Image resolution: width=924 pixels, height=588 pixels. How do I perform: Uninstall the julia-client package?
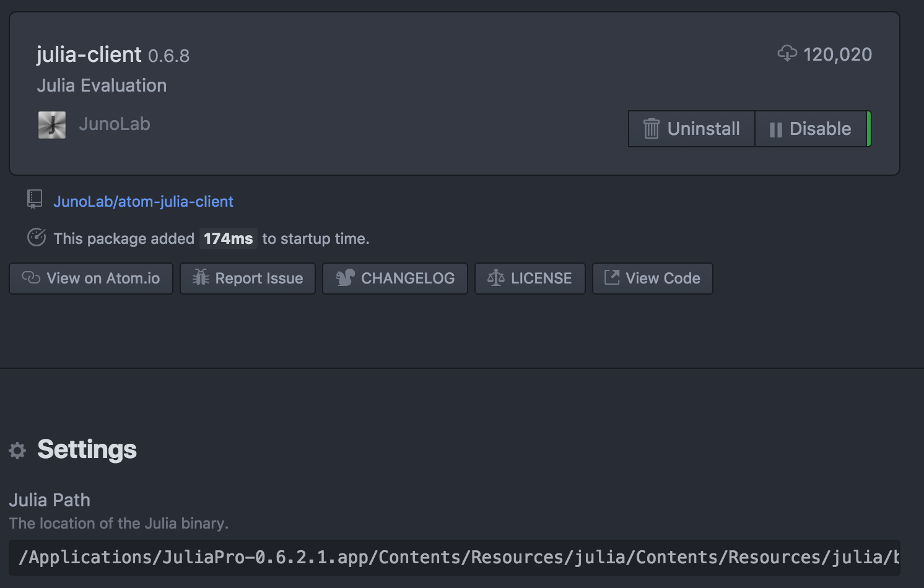pyautogui.click(x=692, y=129)
